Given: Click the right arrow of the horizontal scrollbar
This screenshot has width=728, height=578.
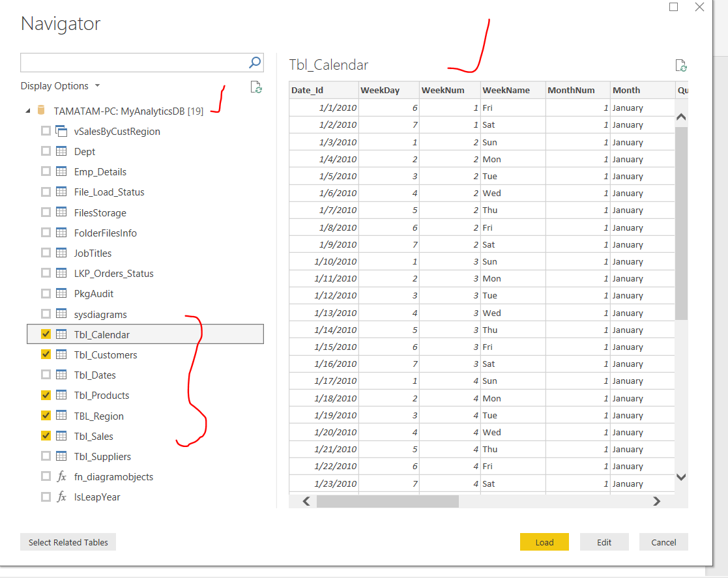Looking at the screenshot, I should [x=657, y=501].
